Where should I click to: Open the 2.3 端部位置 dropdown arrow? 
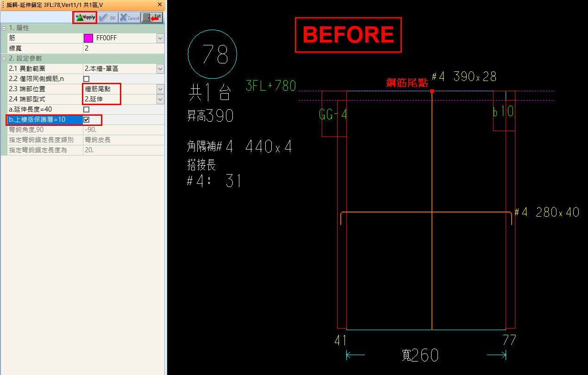tap(160, 89)
